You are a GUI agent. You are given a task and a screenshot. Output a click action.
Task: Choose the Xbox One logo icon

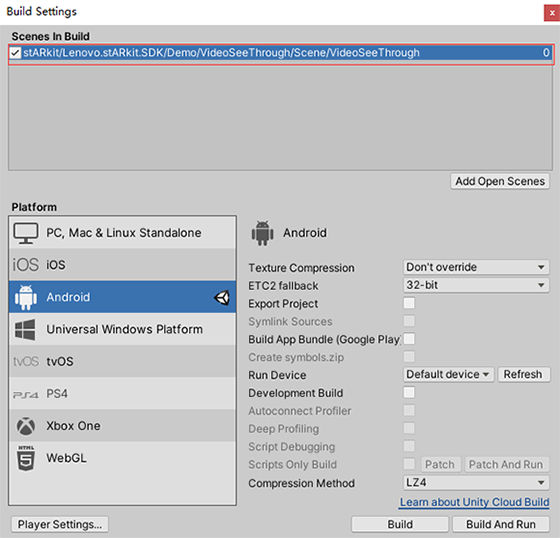(x=26, y=426)
